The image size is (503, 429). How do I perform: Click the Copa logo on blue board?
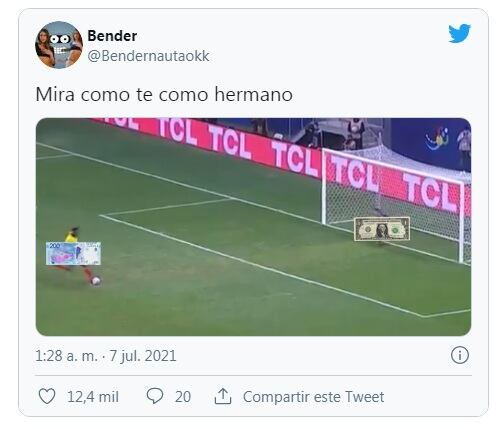pyautogui.click(x=437, y=138)
